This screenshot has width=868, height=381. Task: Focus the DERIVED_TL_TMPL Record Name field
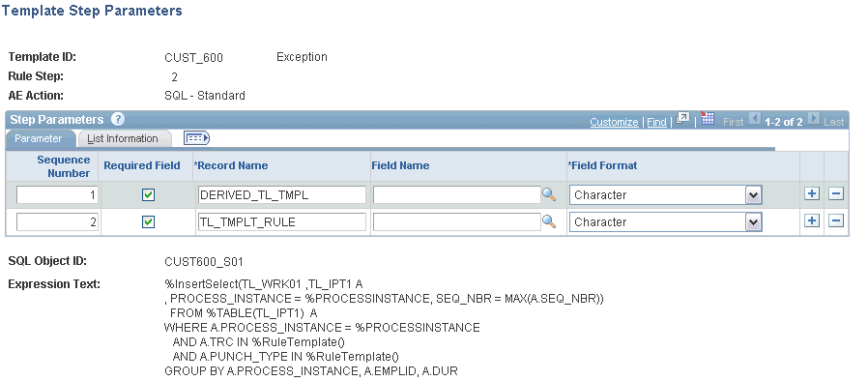click(x=282, y=195)
